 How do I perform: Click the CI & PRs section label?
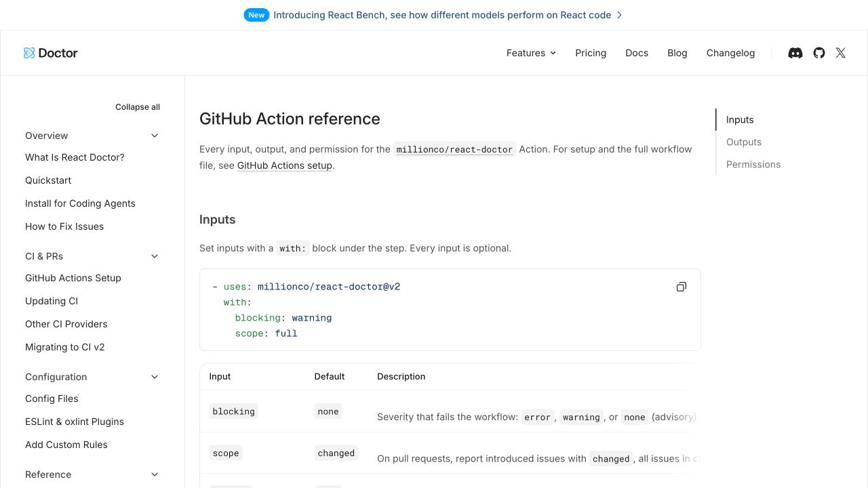(x=44, y=256)
